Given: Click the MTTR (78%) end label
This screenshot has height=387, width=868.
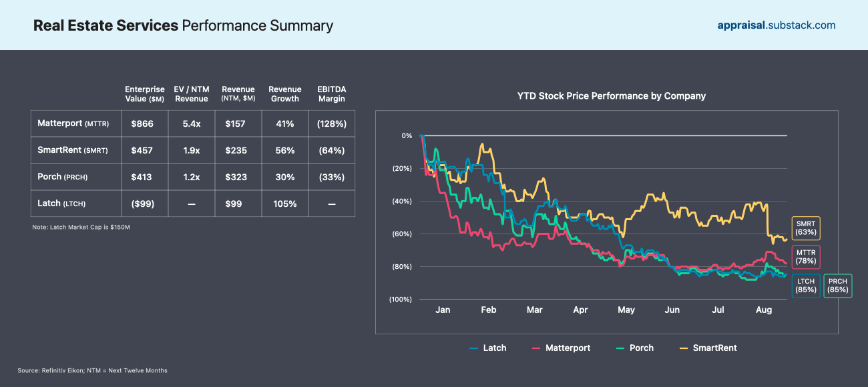Looking at the screenshot, I should coord(806,257).
